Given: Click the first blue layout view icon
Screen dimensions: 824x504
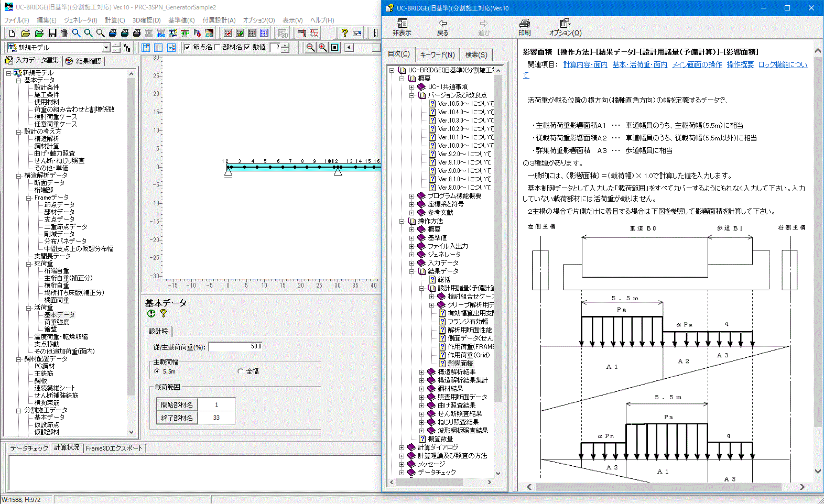Looking at the screenshot, I should pyautogui.click(x=146, y=48).
